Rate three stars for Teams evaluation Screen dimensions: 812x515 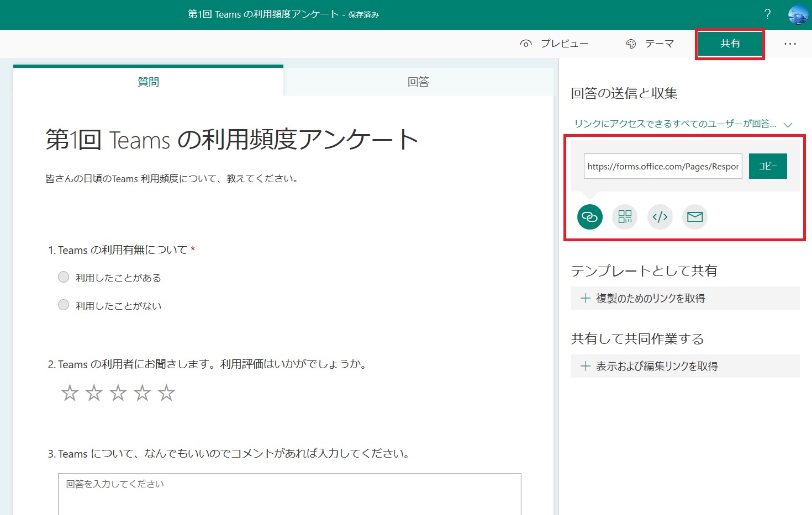(118, 393)
